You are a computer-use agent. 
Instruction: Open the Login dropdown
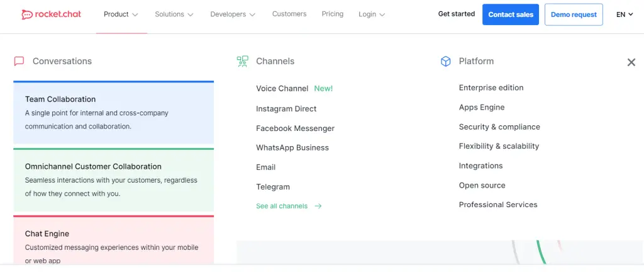pyautogui.click(x=372, y=14)
